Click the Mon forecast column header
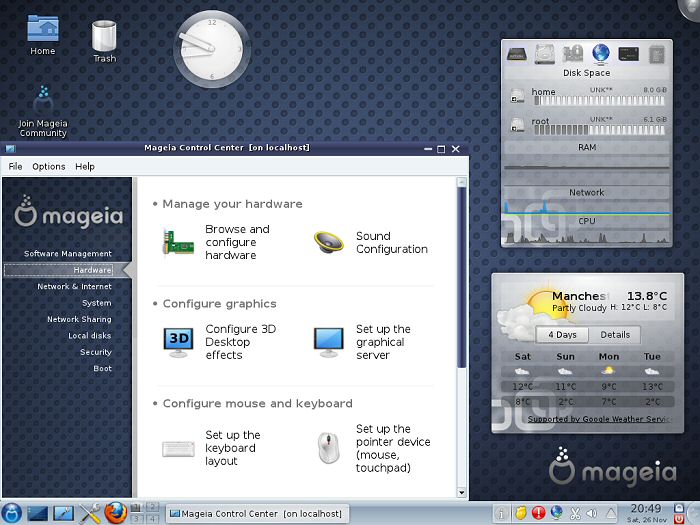The height and width of the screenshot is (525, 700). 608,357
